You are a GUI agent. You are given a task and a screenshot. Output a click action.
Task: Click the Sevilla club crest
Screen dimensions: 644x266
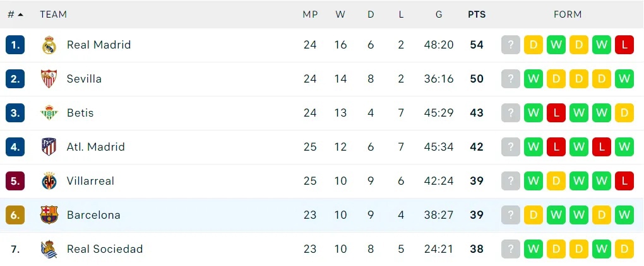point(49,79)
